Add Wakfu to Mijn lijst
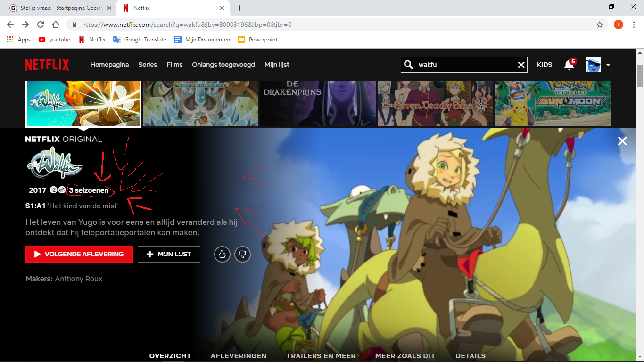The image size is (644, 362). (x=169, y=254)
